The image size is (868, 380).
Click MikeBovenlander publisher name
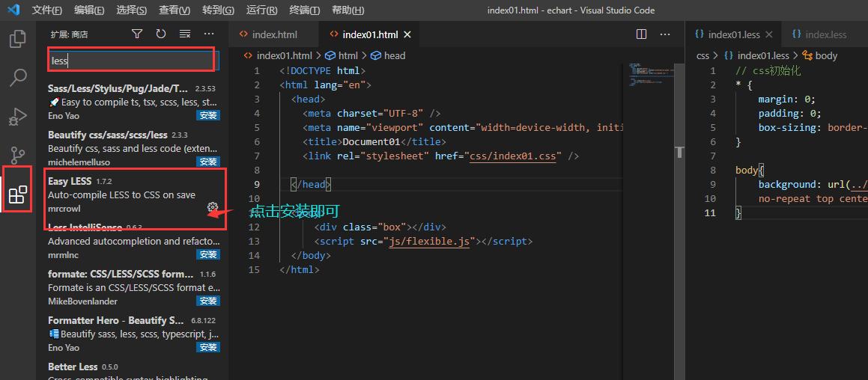coord(82,301)
